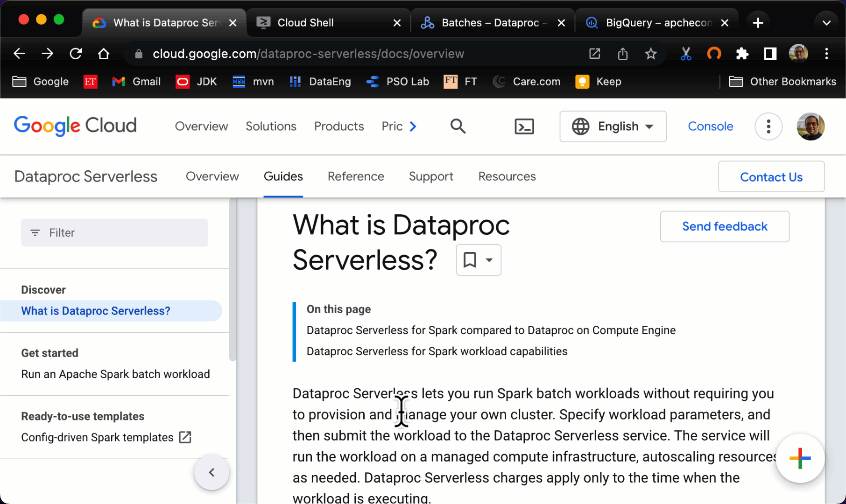This screenshot has width=846, height=504.
Task: Close the What is Dataproc Serverless tab
Action: [x=233, y=22]
